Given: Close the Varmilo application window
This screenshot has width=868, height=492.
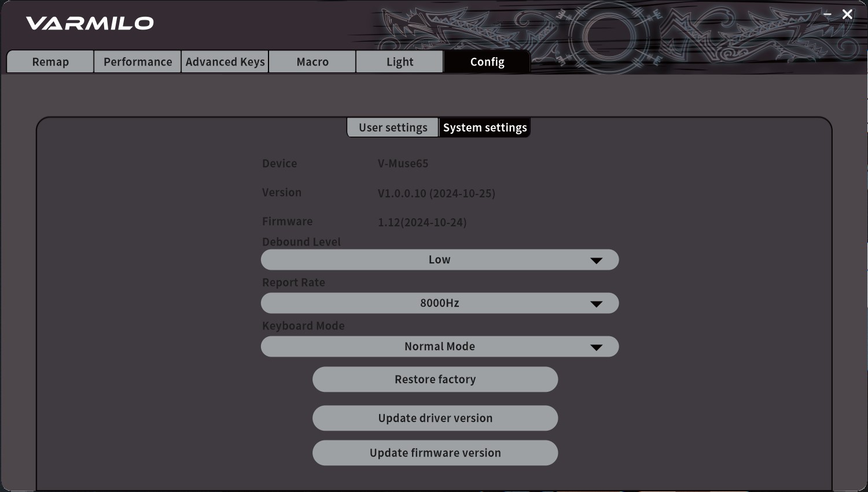Looking at the screenshot, I should click(847, 14).
